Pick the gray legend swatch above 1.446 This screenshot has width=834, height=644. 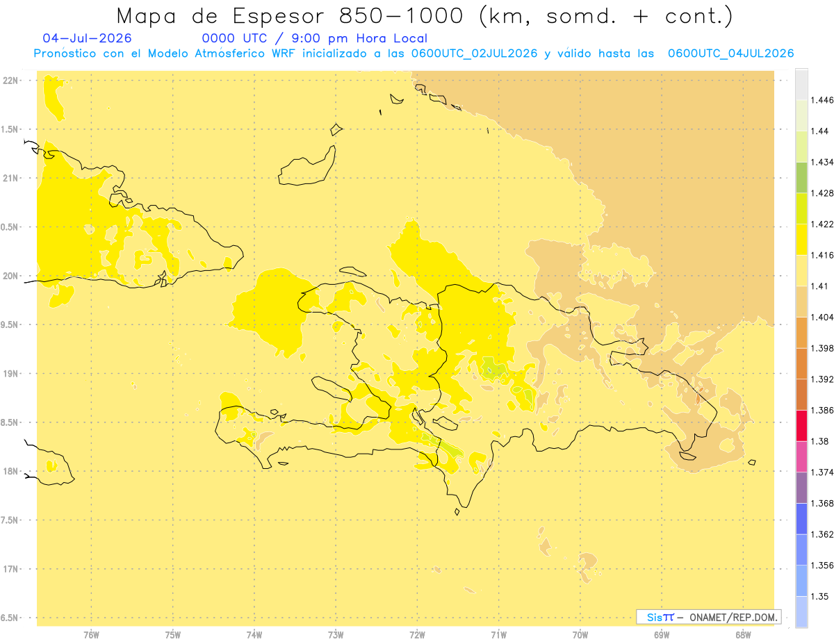click(801, 84)
